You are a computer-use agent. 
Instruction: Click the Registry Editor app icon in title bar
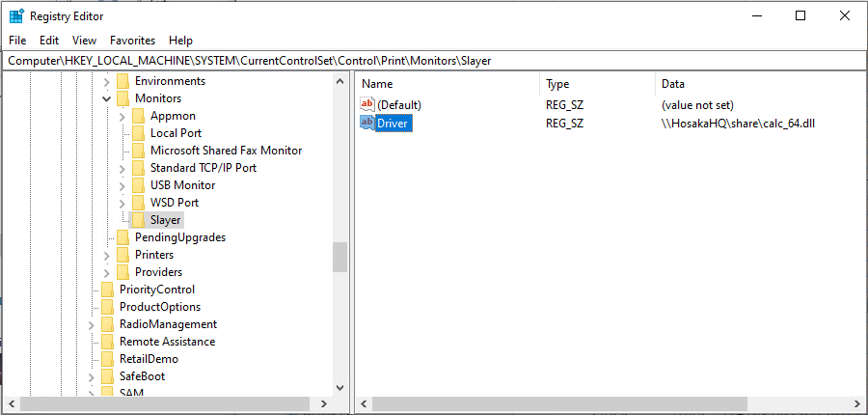pos(16,16)
